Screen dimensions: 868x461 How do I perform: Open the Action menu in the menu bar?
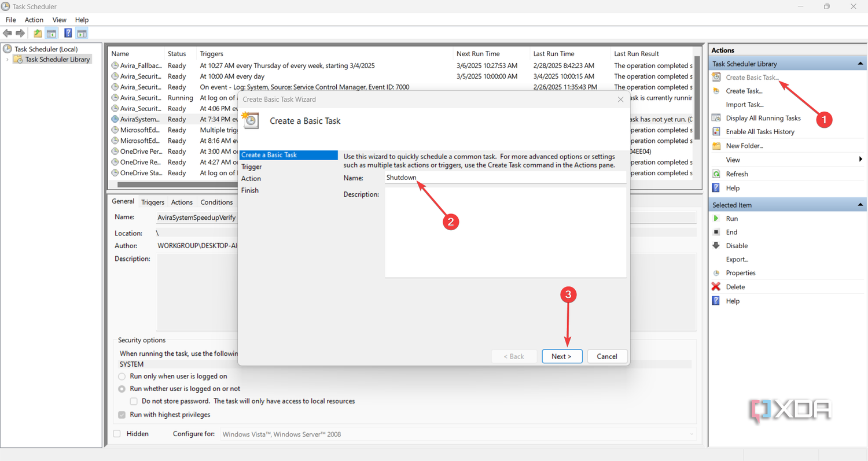(x=34, y=20)
